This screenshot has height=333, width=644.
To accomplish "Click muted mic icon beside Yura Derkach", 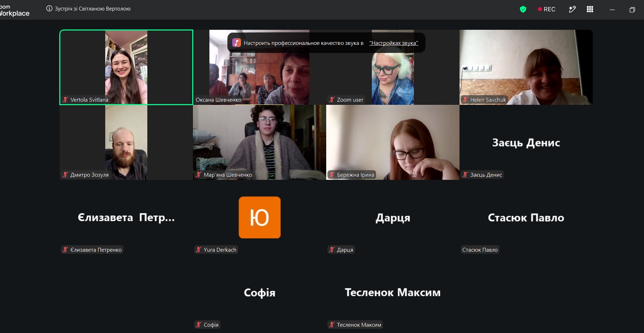I will coord(199,250).
